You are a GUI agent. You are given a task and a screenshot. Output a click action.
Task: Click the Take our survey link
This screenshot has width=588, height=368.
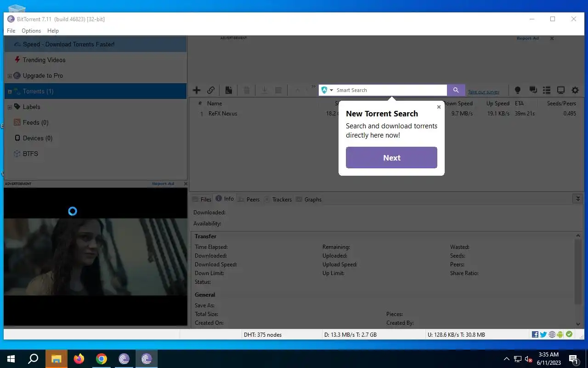[483, 92]
